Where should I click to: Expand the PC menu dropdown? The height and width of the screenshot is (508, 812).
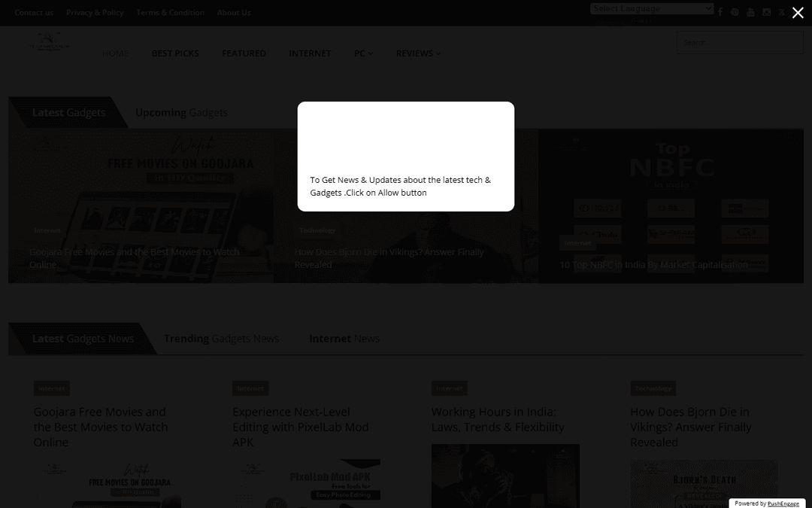coord(363,53)
